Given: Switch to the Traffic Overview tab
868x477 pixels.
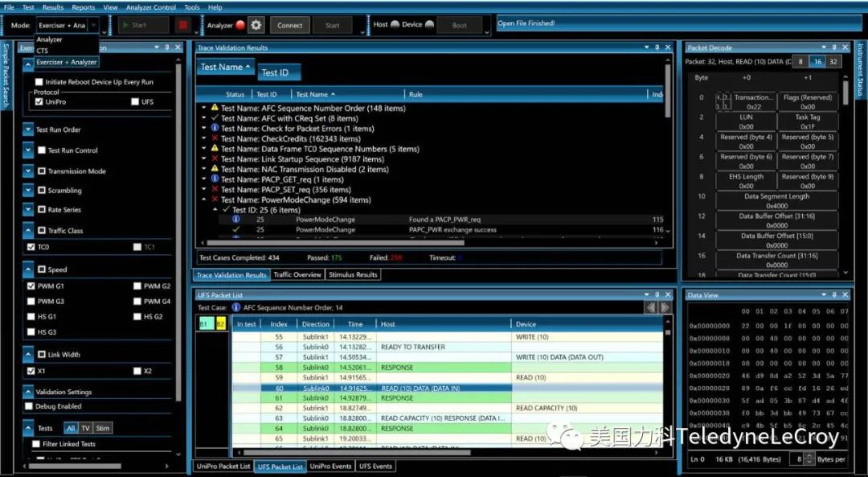Looking at the screenshot, I should (x=297, y=275).
